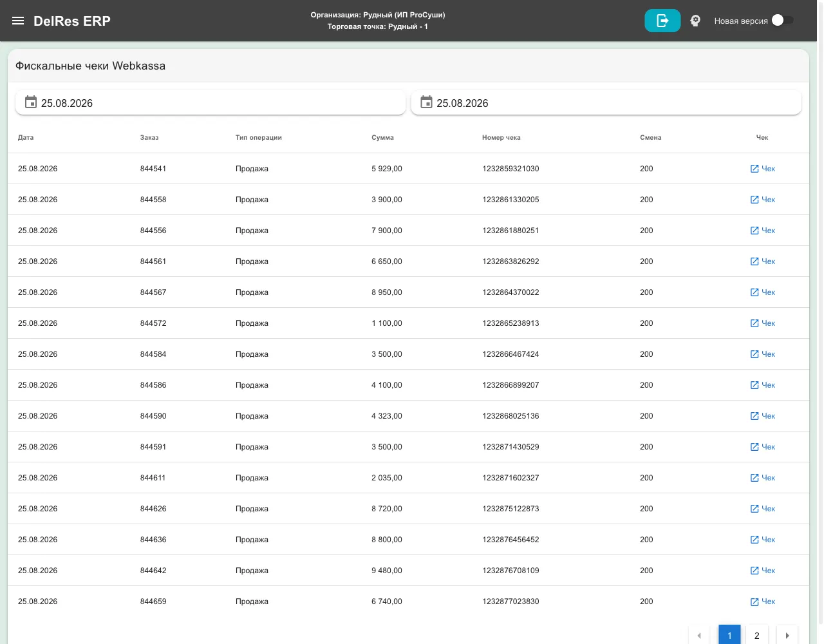The height and width of the screenshot is (644, 824).
Task: Open calendar icon of end date field
Action: tap(426, 102)
